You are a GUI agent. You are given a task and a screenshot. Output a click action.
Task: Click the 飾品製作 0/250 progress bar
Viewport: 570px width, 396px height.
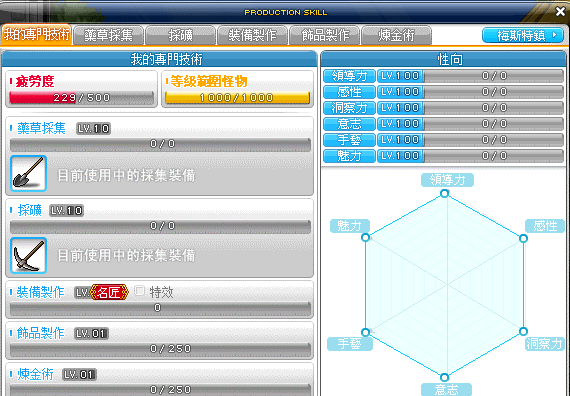pos(160,349)
